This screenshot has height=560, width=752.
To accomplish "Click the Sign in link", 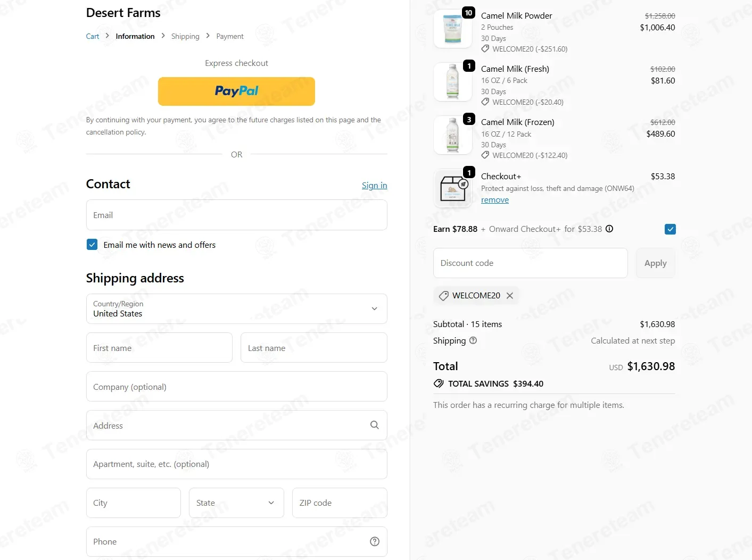I will (375, 185).
